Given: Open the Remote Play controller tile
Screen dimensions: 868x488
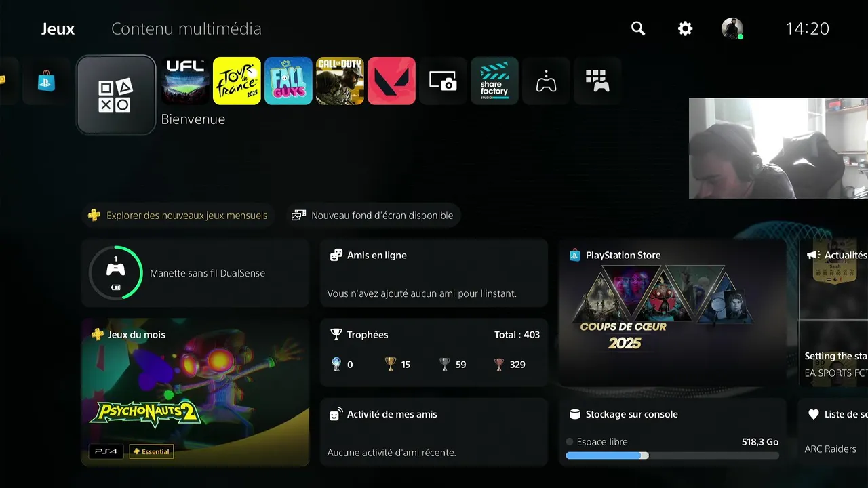Looking at the screenshot, I should (546, 81).
